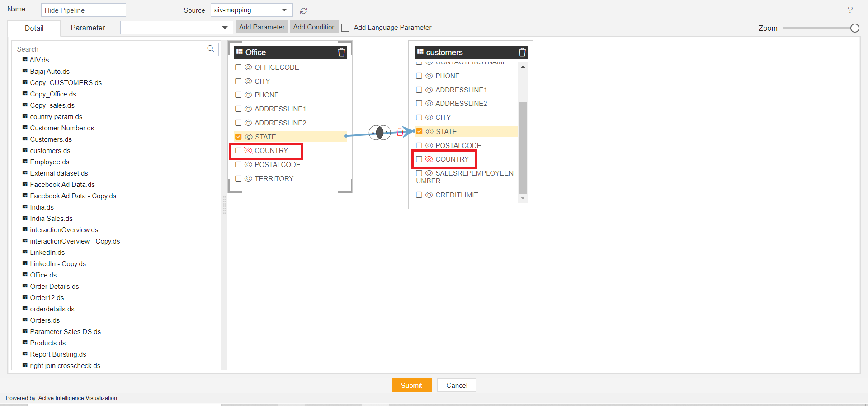The image size is (868, 406).
Task: Check the Office OFFICECODE checkbox
Action: 238,67
